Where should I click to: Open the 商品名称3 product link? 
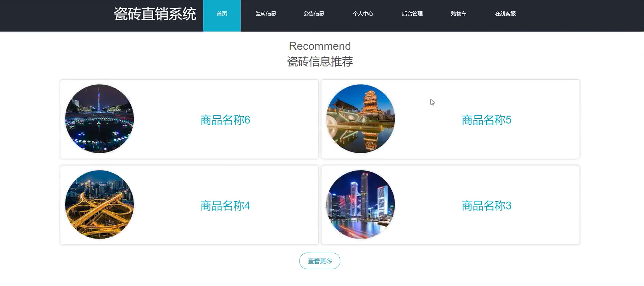(x=486, y=206)
